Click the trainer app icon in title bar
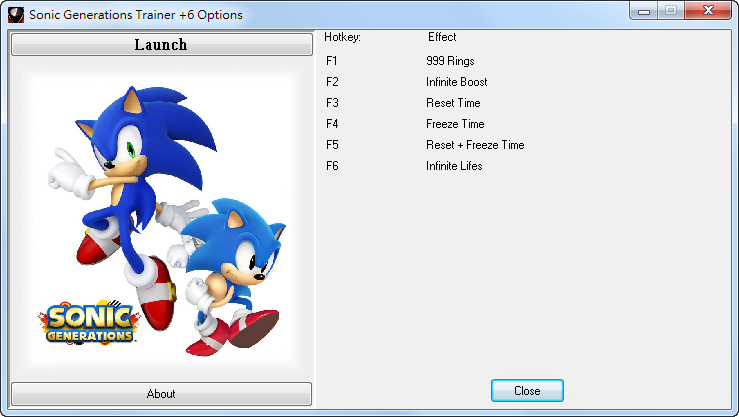 [x=16, y=15]
